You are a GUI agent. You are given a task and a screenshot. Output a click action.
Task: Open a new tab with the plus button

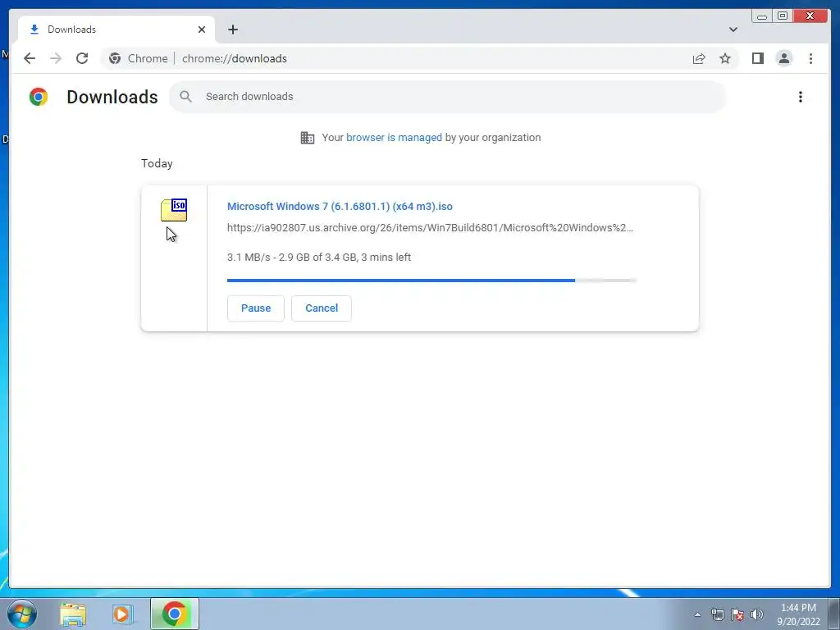point(232,30)
